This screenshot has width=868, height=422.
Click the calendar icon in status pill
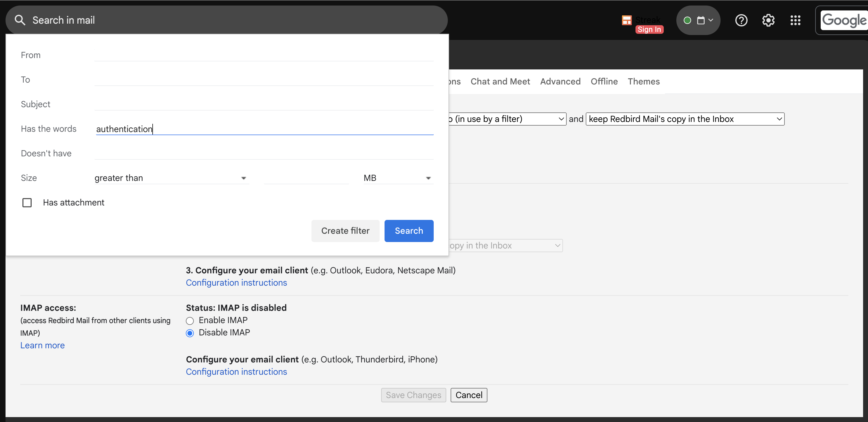[x=701, y=21]
